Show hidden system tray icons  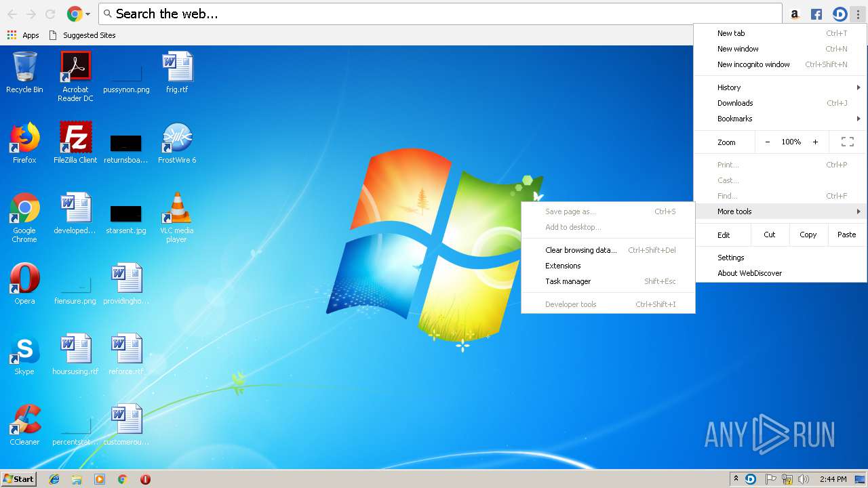click(x=736, y=479)
